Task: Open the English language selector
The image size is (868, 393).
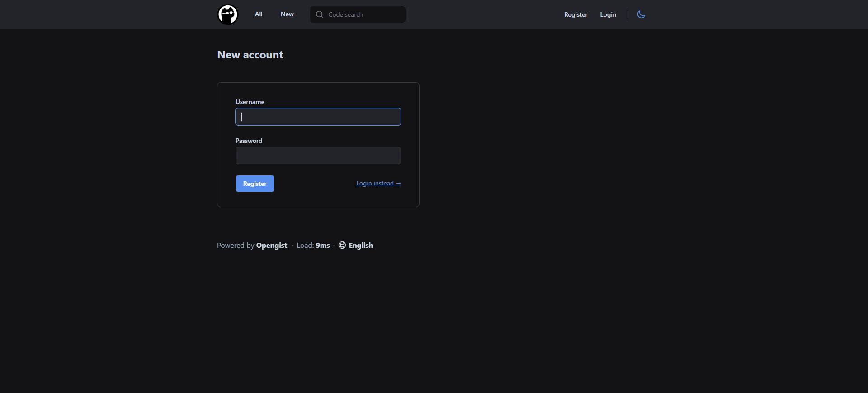Action: pos(360,245)
